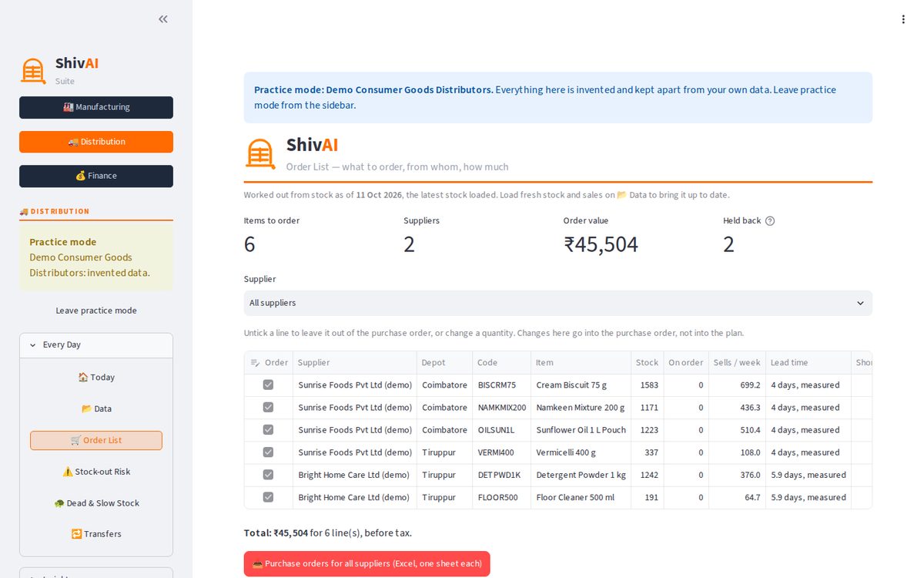This screenshot has width=924, height=578.
Task: Untick the Sunflower Oil 1 L Pouch checkbox
Action: [268, 429]
